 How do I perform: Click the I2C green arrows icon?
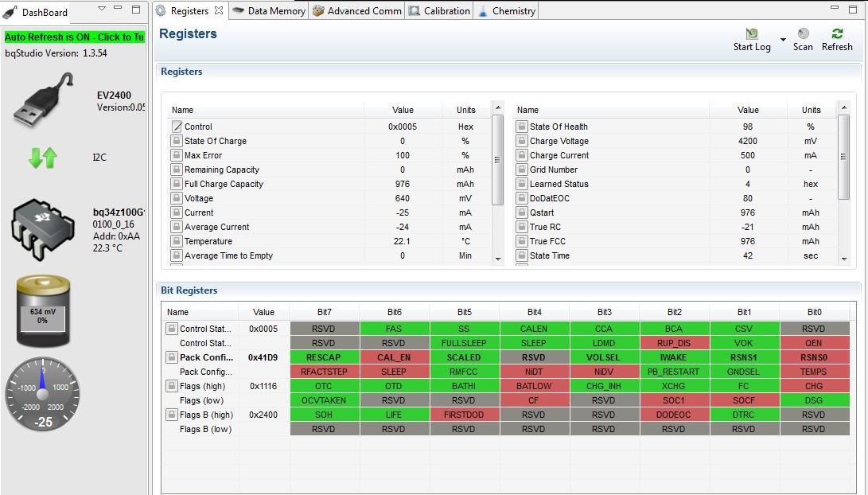click(x=43, y=158)
